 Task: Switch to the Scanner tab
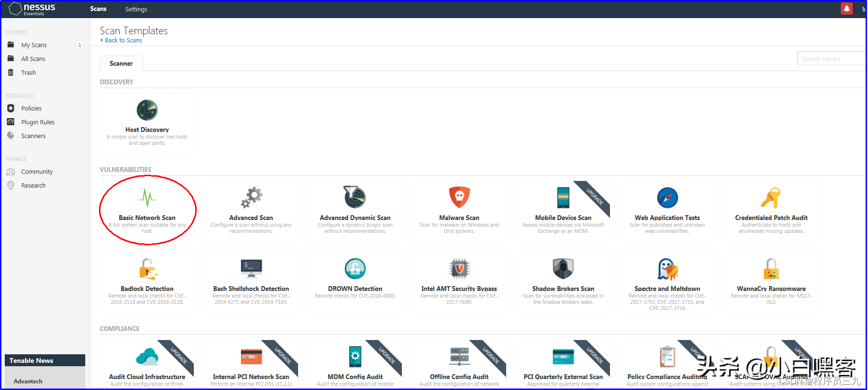coord(121,63)
